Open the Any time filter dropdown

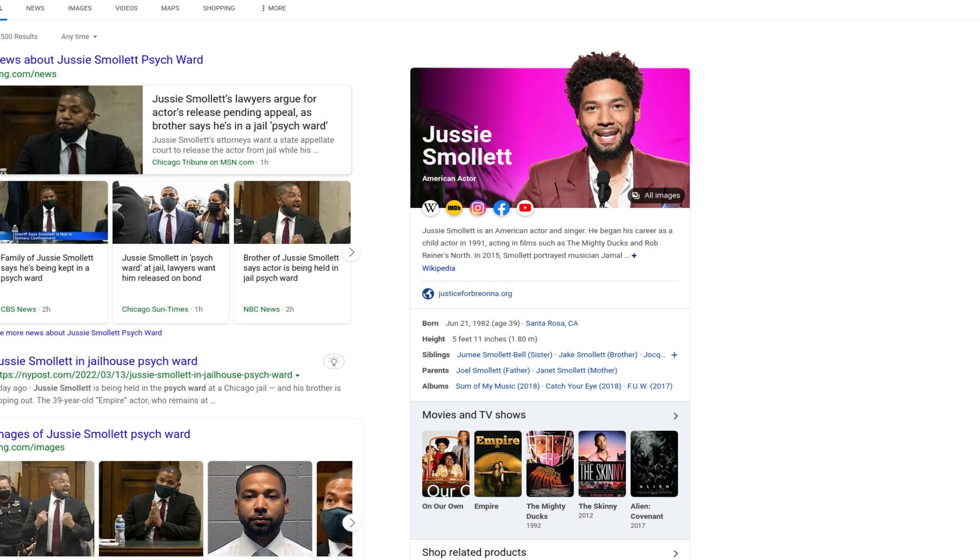(x=79, y=37)
